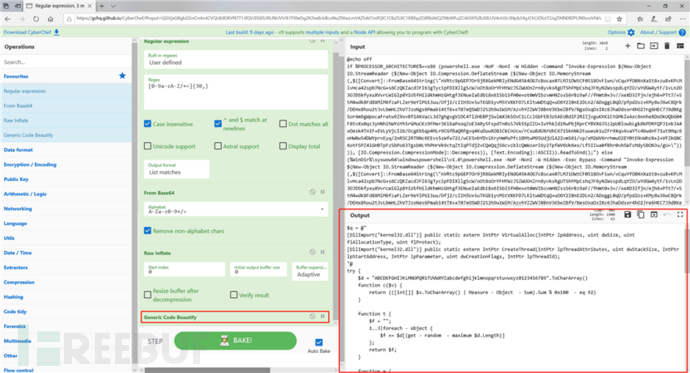Clear input and output with trash icon
Screen dimensions: 690x373
click(x=667, y=46)
